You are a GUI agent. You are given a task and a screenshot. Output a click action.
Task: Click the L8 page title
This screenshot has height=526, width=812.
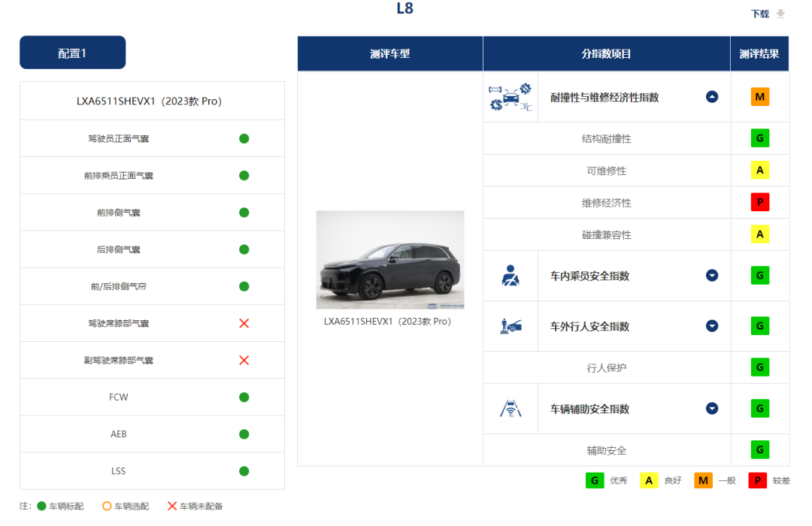pos(405,8)
